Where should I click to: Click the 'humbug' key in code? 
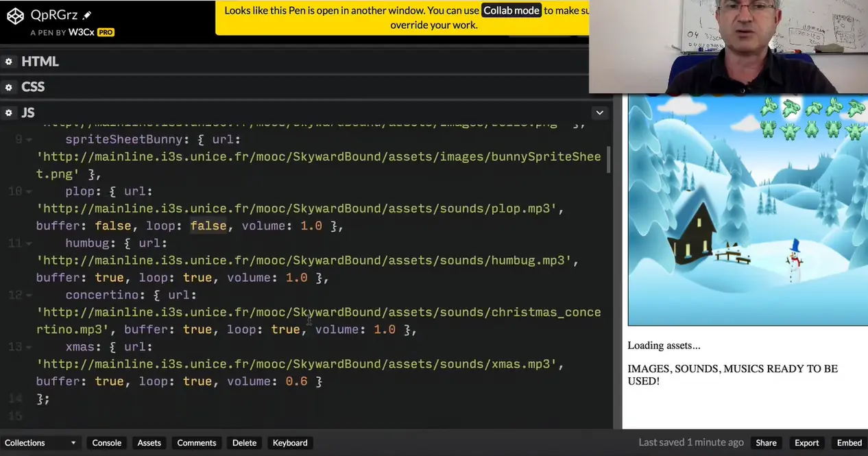(87, 243)
